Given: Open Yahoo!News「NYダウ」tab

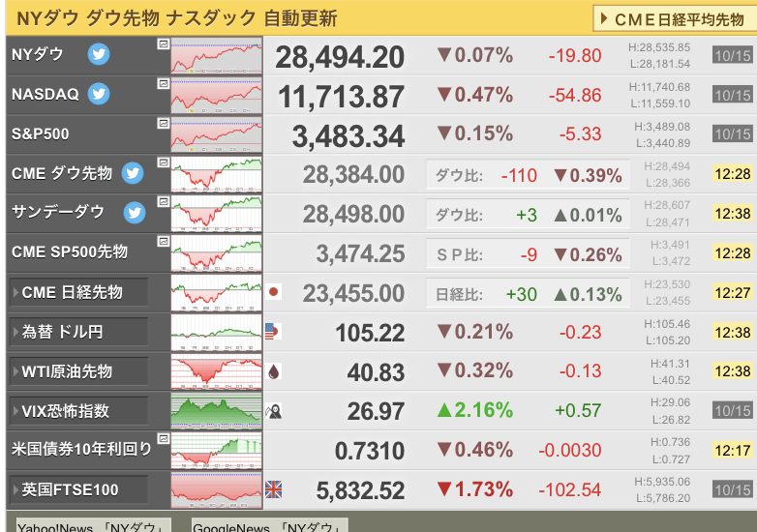Looking at the screenshot, I should (94, 526).
